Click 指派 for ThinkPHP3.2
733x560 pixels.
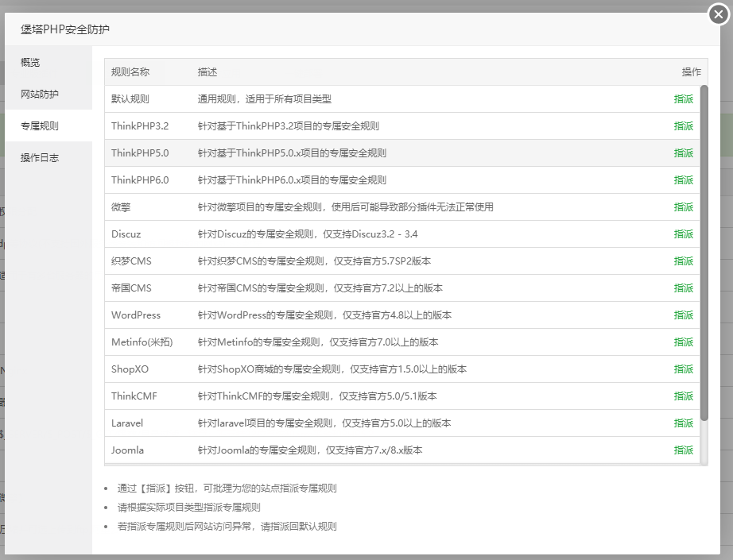coord(684,126)
